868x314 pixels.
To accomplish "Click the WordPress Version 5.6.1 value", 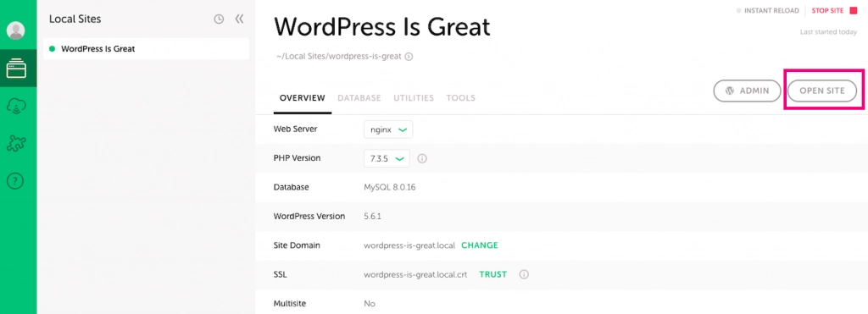I will pyautogui.click(x=372, y=216).
